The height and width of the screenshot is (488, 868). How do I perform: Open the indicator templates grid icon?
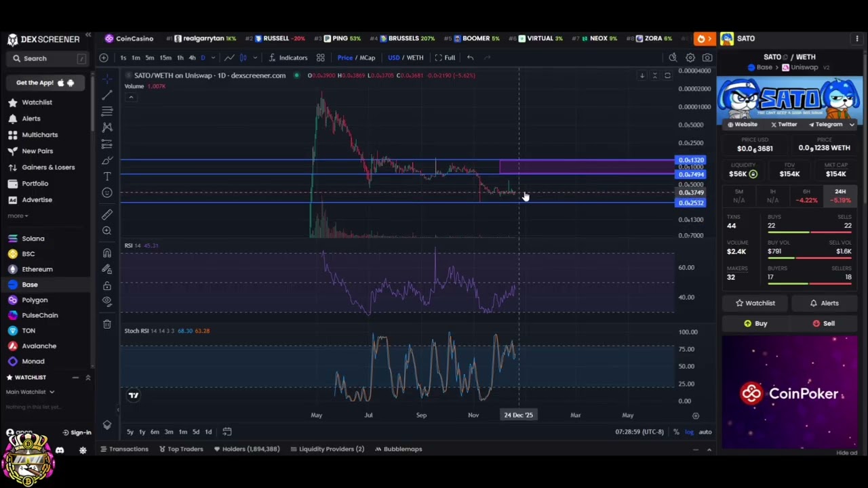click(x=320, y=58)
